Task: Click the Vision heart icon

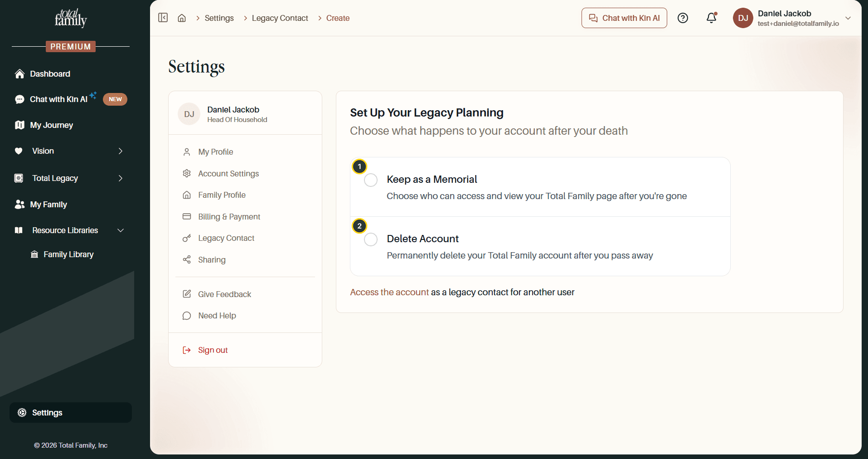Action: tap(19, 151)
